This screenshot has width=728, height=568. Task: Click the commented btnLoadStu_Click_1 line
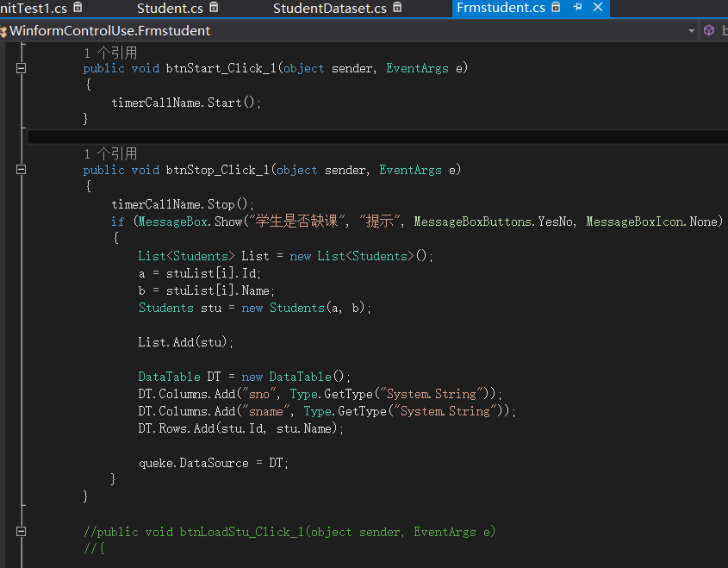[x=289, y=532]
